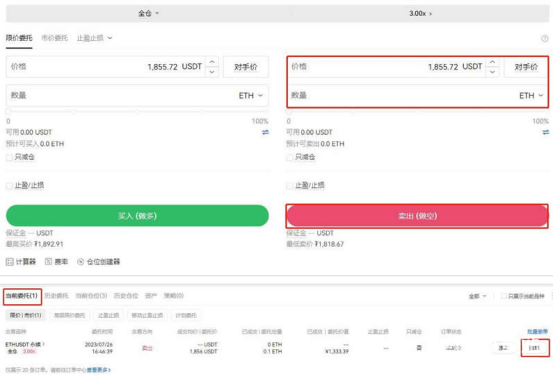Enable the 止盈/止损 checkbox in the sell panel
This screenshot has width=554, height=385.
[290, 186]
